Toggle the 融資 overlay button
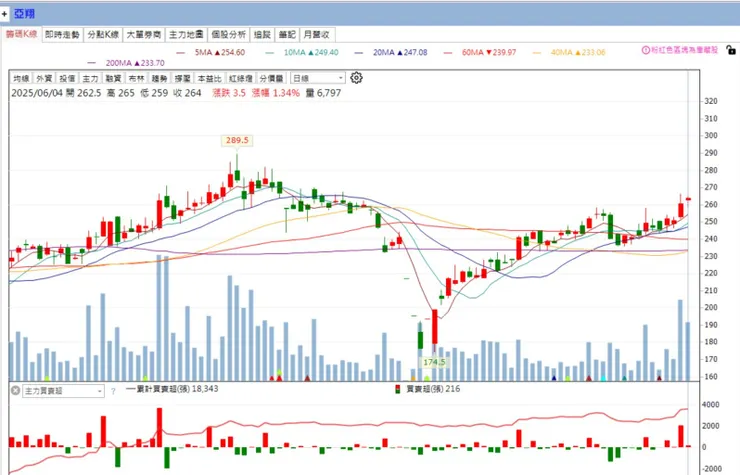740x475 pixels. [x=113, y=78]
